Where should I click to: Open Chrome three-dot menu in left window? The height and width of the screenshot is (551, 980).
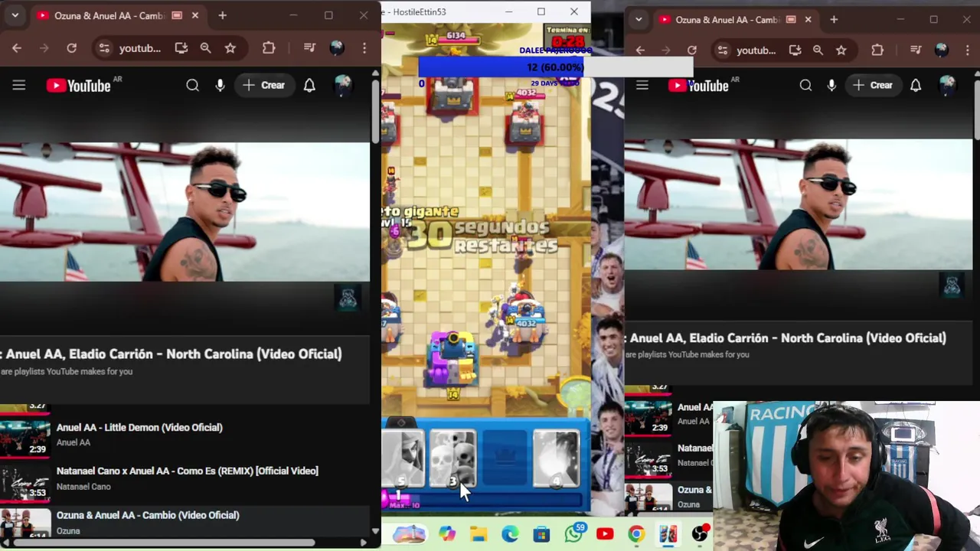364,48
